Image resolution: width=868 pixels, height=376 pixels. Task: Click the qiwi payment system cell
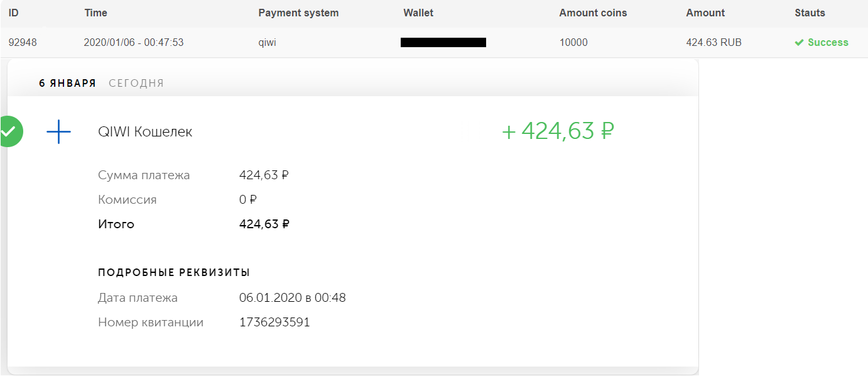(x=268, y=43)
